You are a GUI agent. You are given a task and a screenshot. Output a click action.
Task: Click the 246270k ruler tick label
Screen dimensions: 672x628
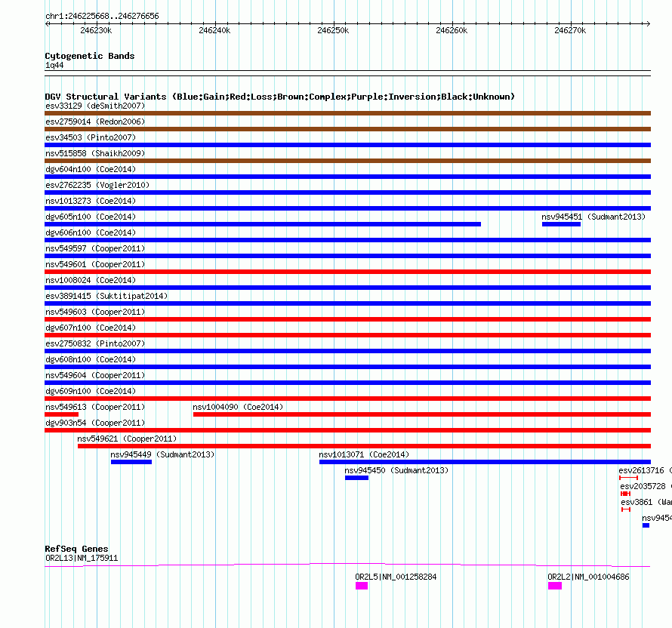(570, 30)
